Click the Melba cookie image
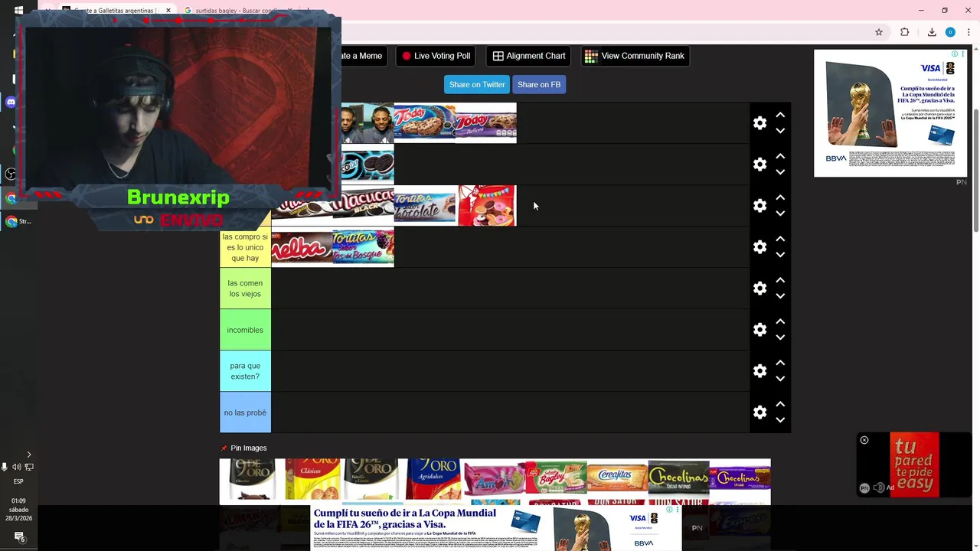This screenshot has width=980, height=551. click(302, 247)
